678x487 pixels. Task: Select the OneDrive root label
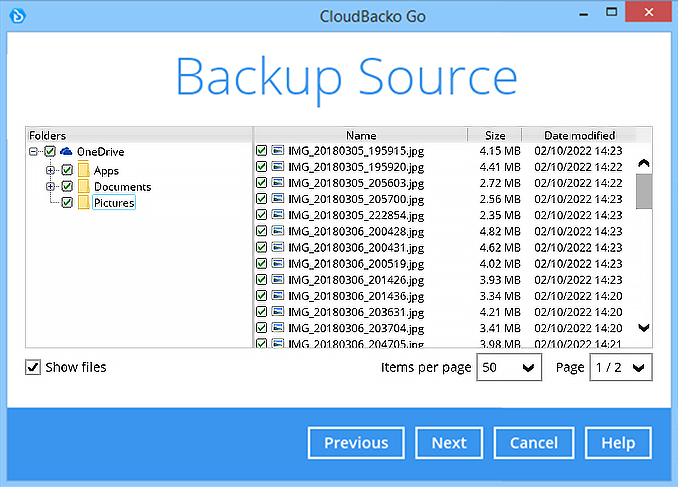[101, 151]
